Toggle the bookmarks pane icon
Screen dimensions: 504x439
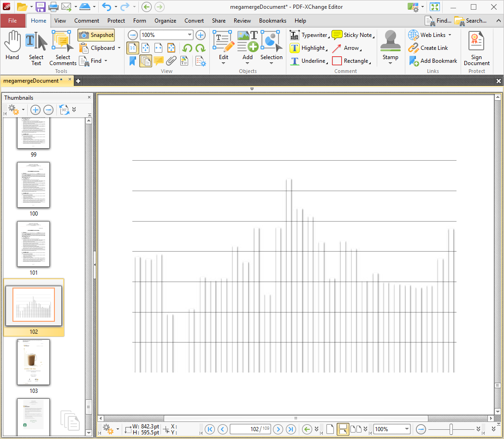(x=132, y=61)
